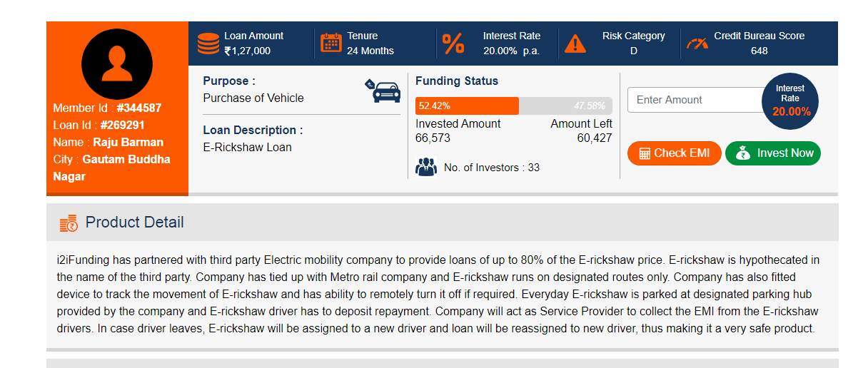
Task: Click the Enter Amount input field
Action: (x=697, y=100)
